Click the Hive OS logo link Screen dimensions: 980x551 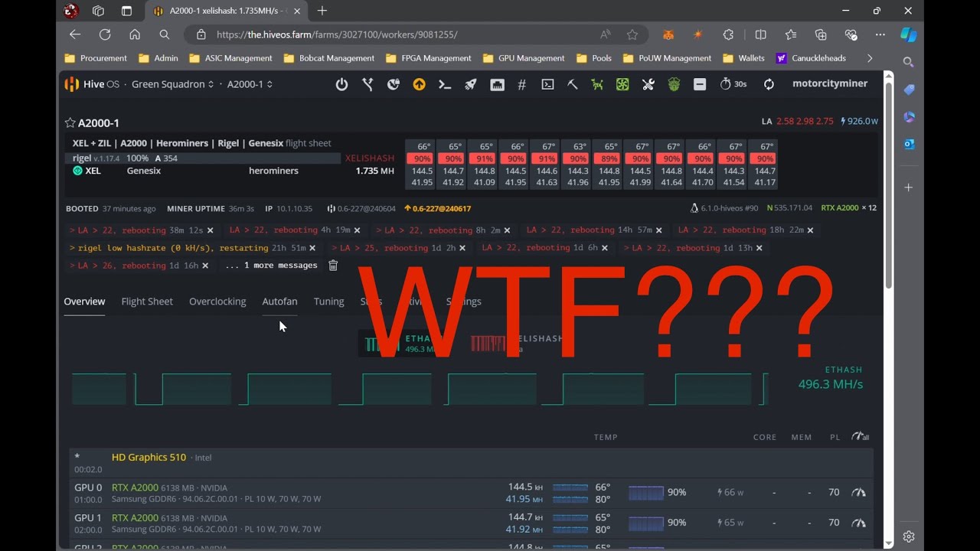pos(92,84)
